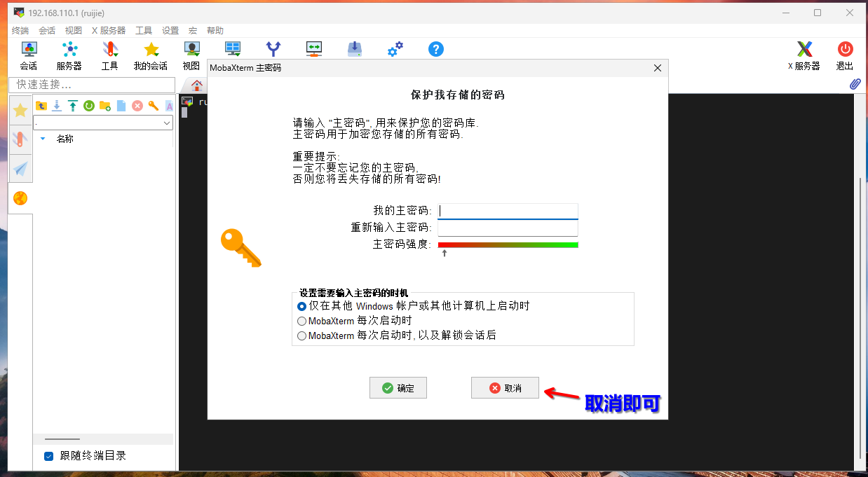Click the 确定 confirm button
868x477 pixels.
[x=398, y=387]
